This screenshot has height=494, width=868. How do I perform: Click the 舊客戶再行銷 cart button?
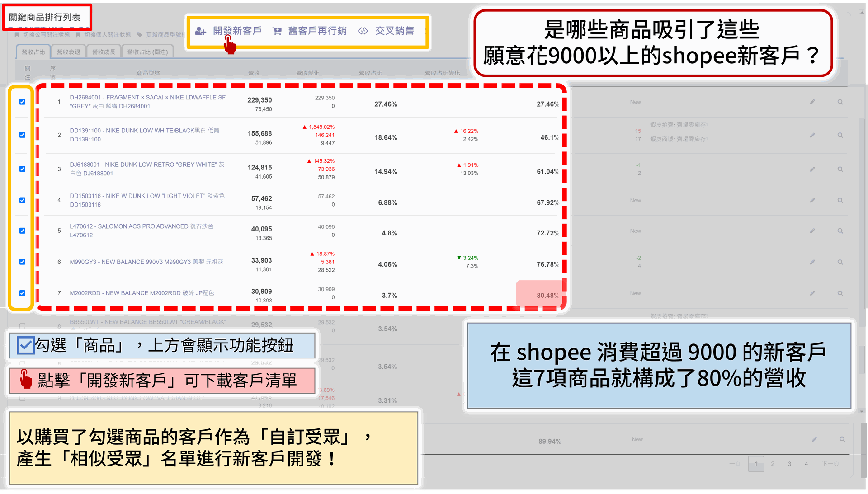310,31
